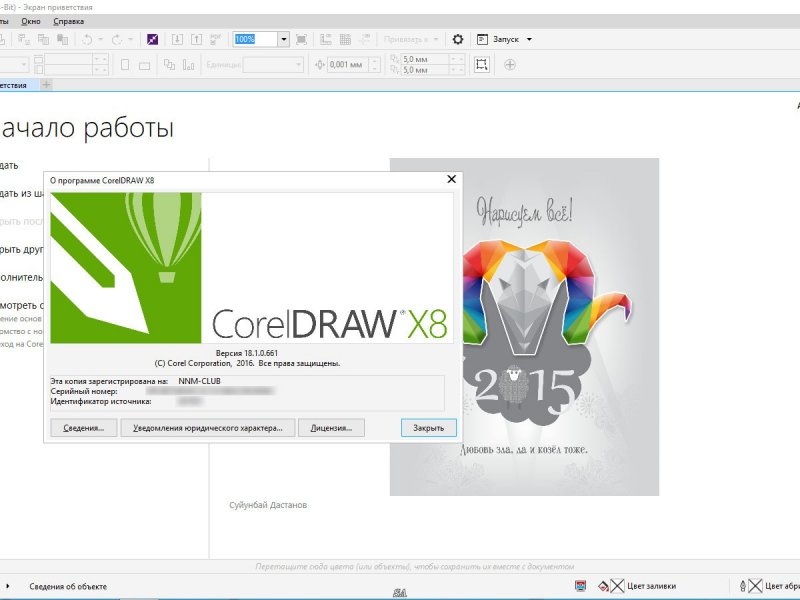The height and width of the screenshot is (600, 800).
Task: Expand the Запуск launcher dropdown
Action: [x=529, y=39]
